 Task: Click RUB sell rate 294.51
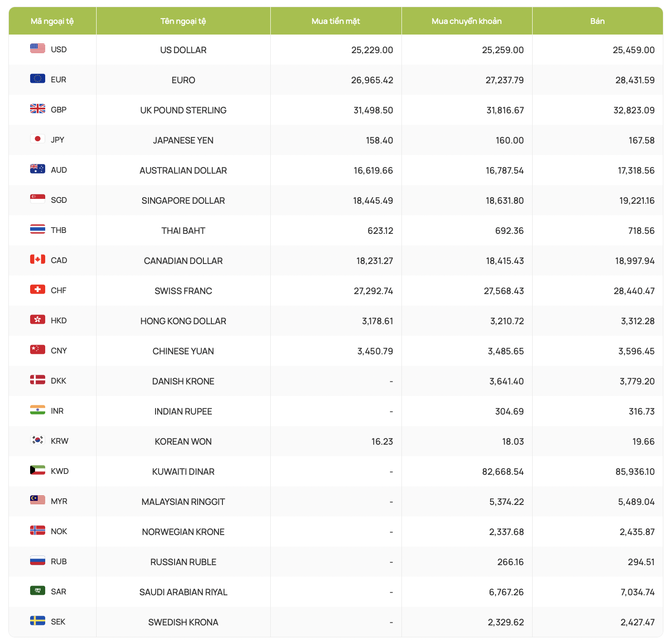click(641, 562)
